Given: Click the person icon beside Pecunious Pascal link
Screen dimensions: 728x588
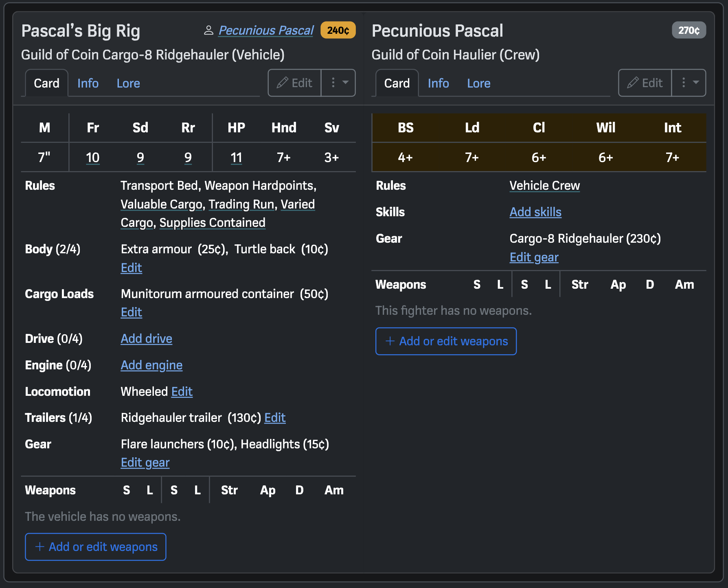Looking at the screenshot, I should click(208, 31).
